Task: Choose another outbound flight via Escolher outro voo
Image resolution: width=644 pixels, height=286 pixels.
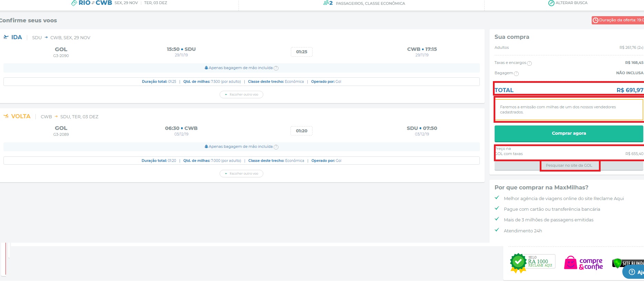Action: (241, 95)
